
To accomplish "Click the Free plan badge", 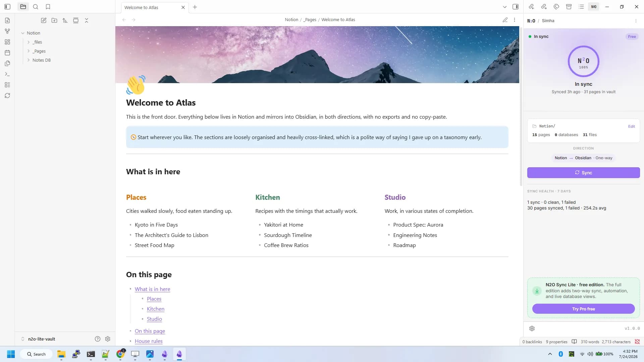I will [632, 37].
